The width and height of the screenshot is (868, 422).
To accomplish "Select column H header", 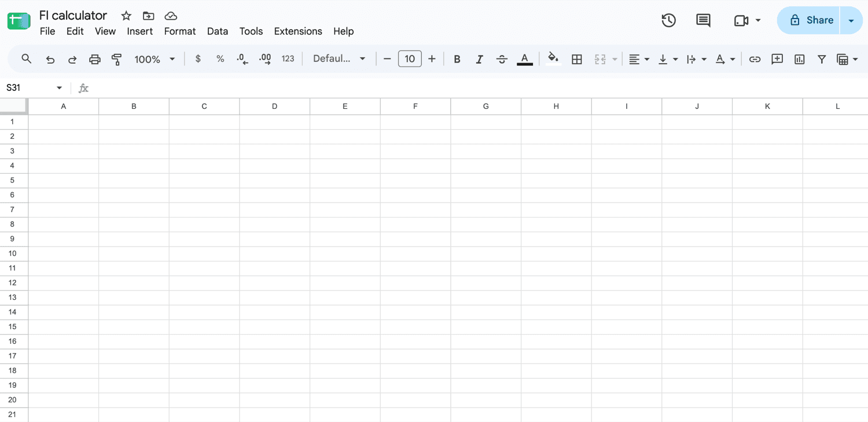I will (556, 107).
